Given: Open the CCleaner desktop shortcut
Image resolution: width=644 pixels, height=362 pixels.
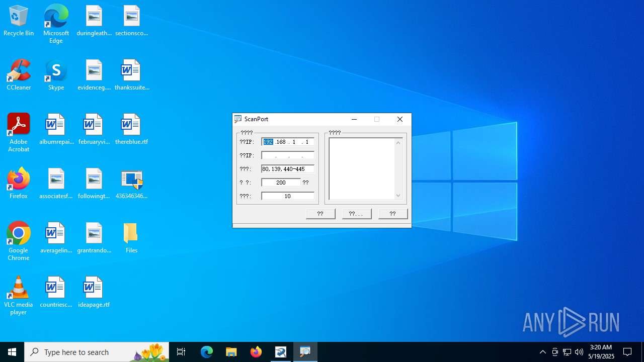Looking at the screenshot, I should pyautogui.click(x=19, y=75).
